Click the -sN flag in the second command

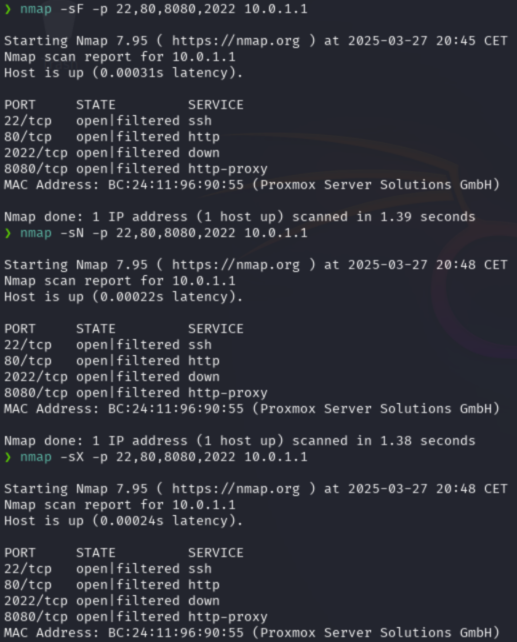pos(72,233)
